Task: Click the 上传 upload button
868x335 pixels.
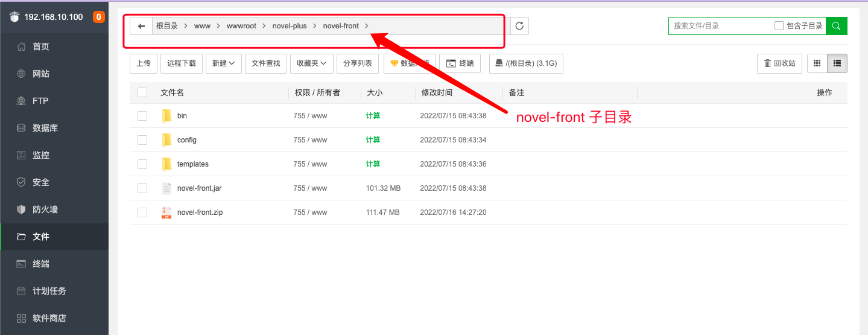Action: tap(144, 63)
